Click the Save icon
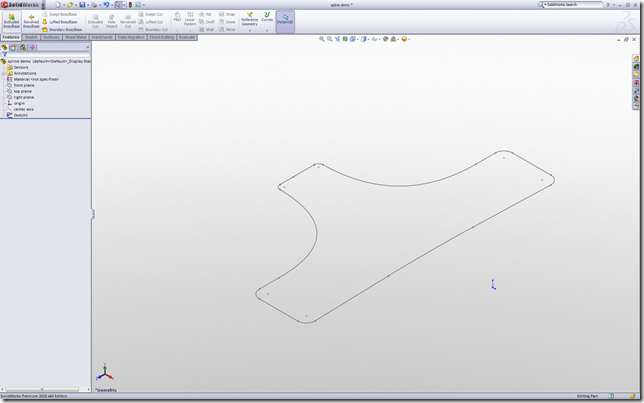The width and height of the screenshot is (644, 403). click(x=82, y=5)
